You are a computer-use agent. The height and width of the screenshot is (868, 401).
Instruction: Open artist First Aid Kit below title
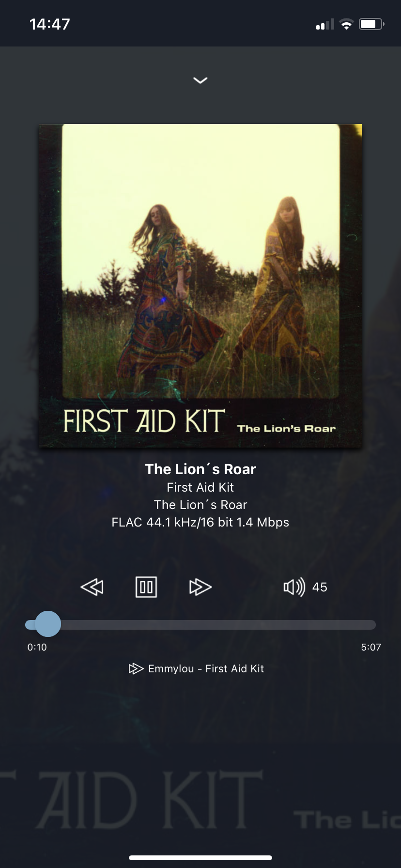point(200,487)
